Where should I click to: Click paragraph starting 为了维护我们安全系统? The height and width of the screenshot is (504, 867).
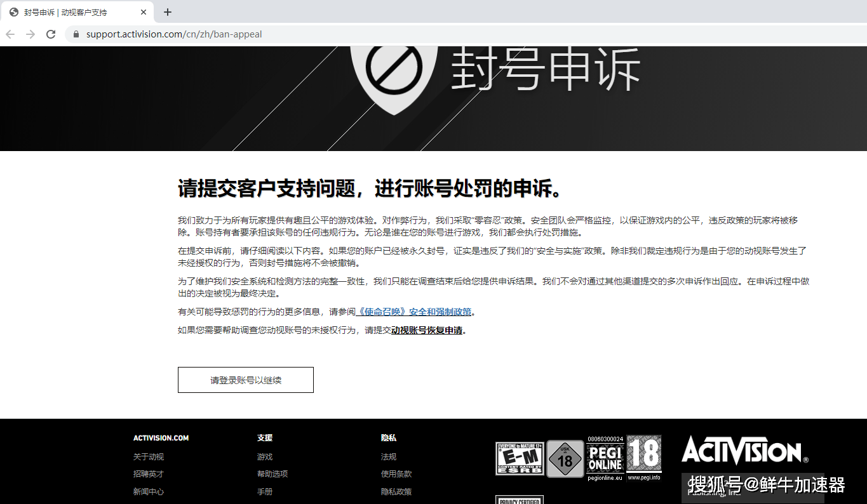point(494,287)
